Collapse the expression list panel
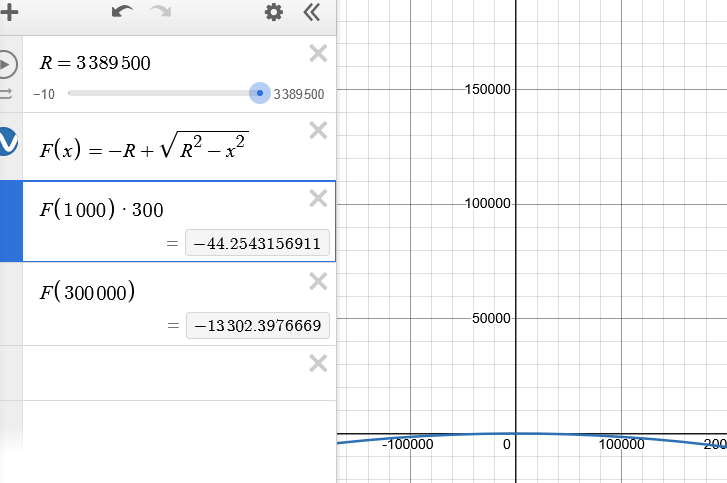Image resolution: width=727 pixels, height=483 pixels. click(x=312, y=13)
